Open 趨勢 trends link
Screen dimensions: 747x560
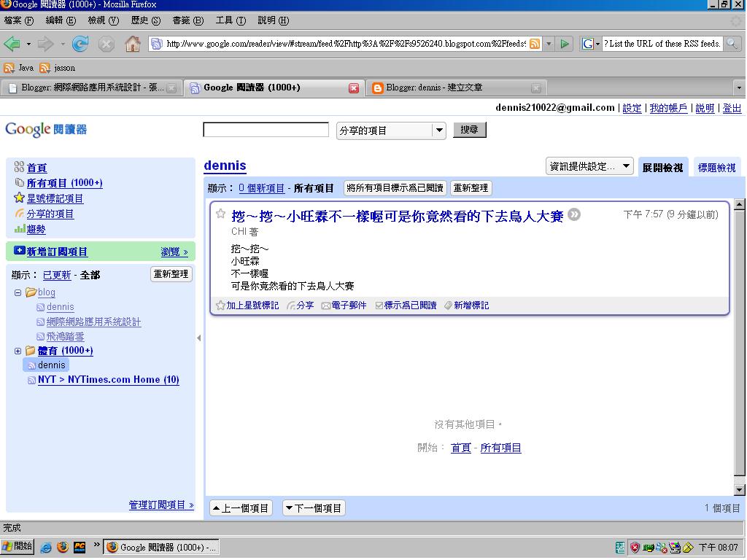click(x=36, y=230)
